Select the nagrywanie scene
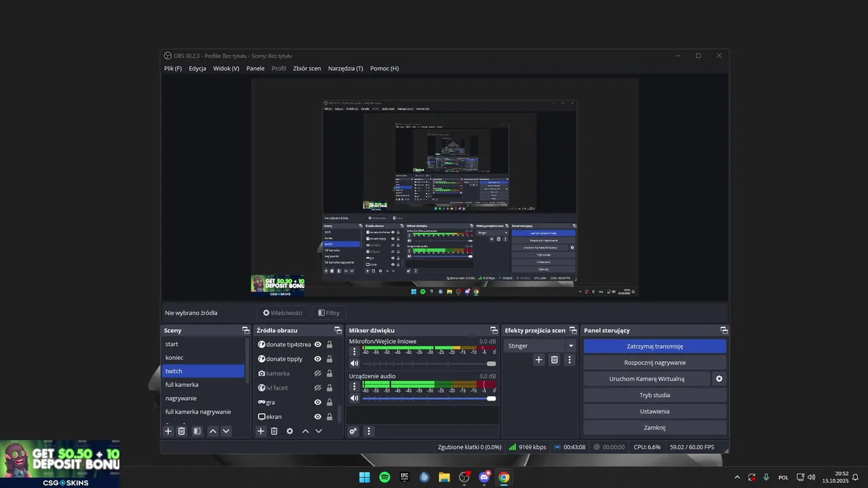The height and width of the screenshot is (488, 868). tap(203, 398)
